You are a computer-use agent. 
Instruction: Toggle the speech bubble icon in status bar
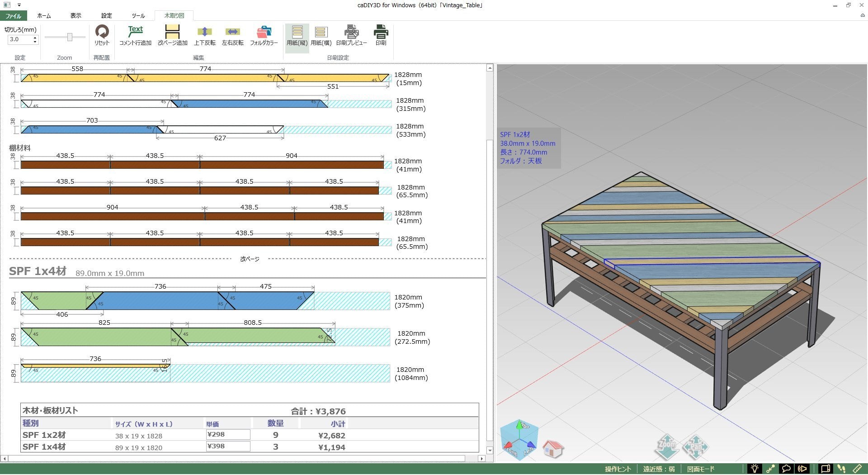[786, 469]
